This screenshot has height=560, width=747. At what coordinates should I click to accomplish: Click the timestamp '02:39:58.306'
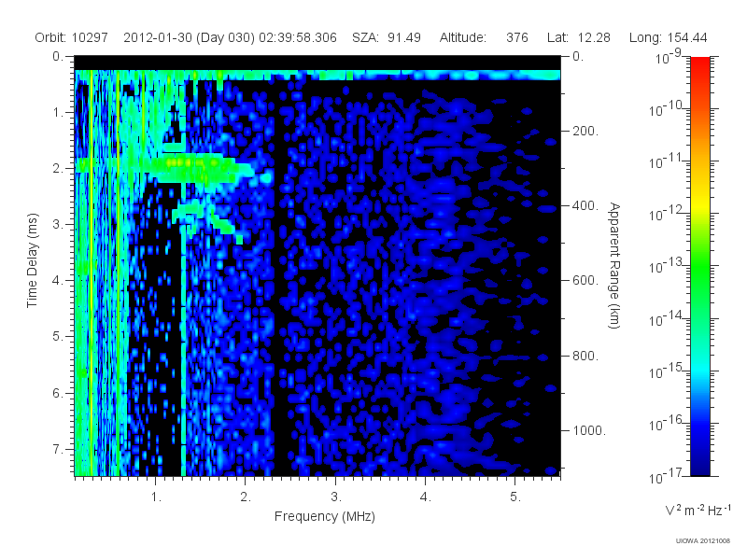[x=298, y=37]
